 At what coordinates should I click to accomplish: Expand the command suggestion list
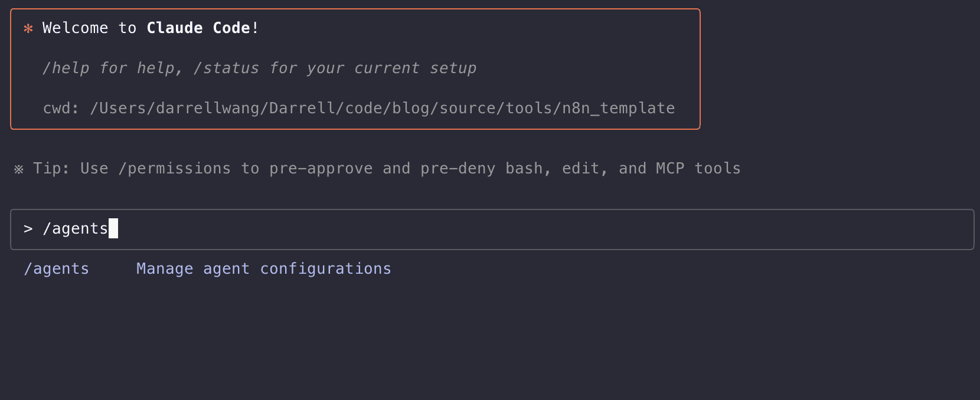[x=207, y=268]
